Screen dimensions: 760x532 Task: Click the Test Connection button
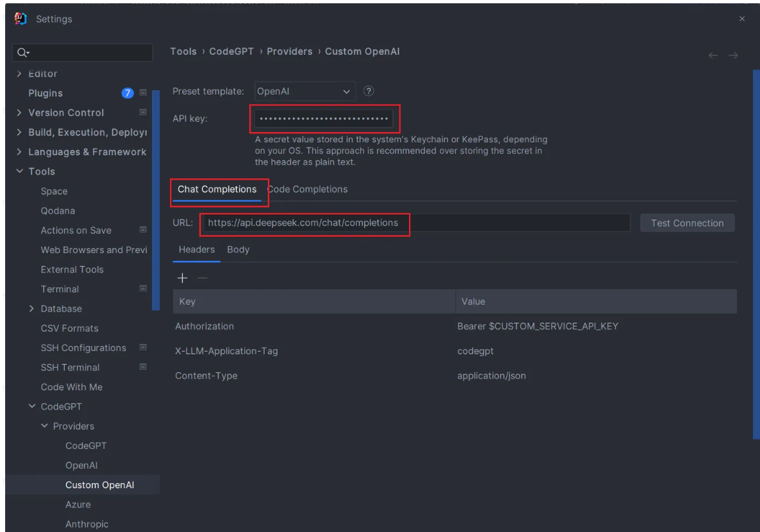pyautogui.click(x=687, y=223)
